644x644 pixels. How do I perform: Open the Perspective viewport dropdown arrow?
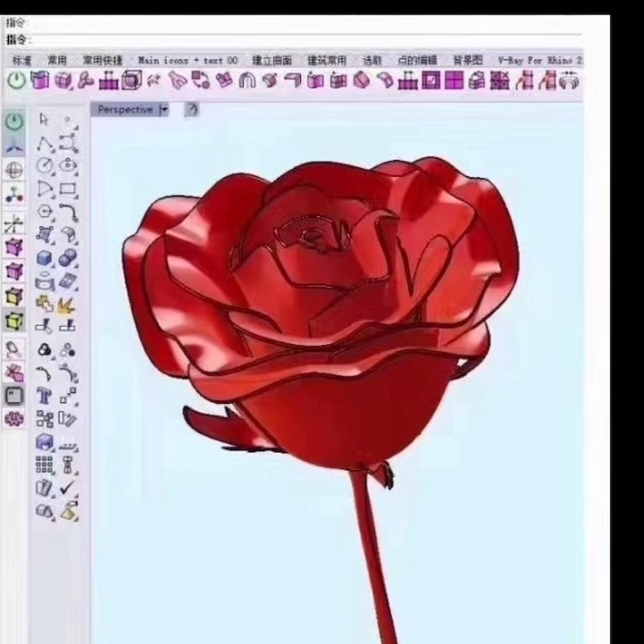click(164, 110)
